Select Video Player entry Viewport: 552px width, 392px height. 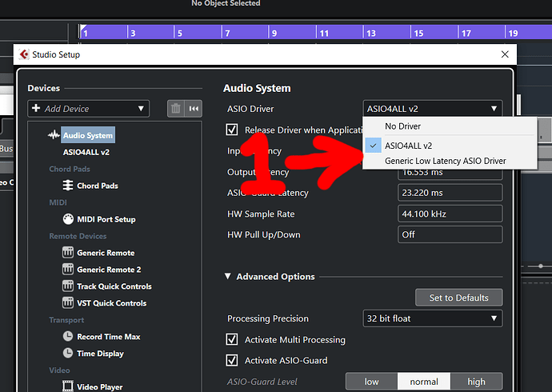(100, 386)
